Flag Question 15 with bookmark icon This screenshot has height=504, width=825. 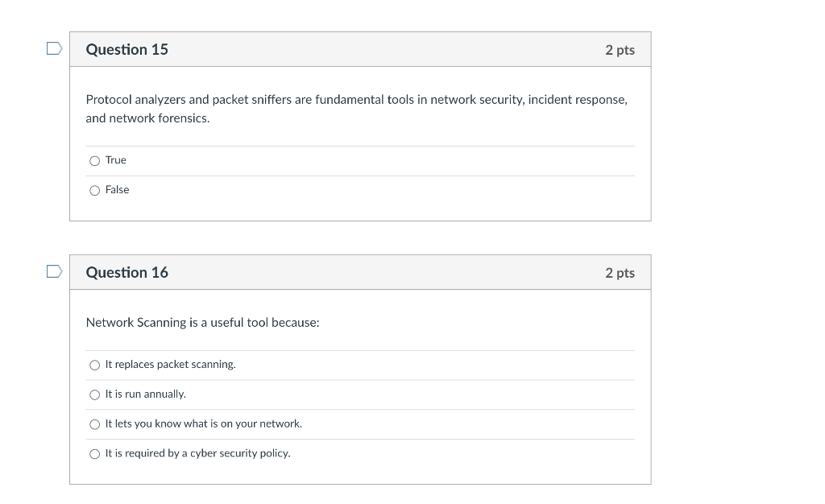[x=54, y=48]
